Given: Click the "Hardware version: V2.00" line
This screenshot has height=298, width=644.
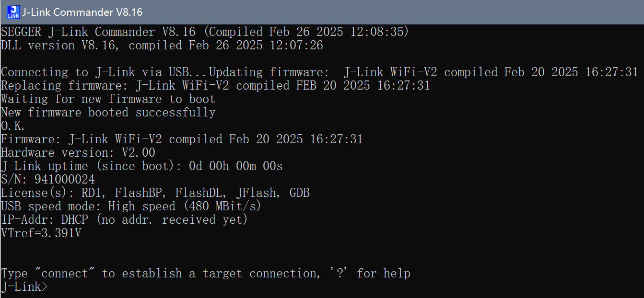Looking at the screenshot, I should click(x=78, y=153).
